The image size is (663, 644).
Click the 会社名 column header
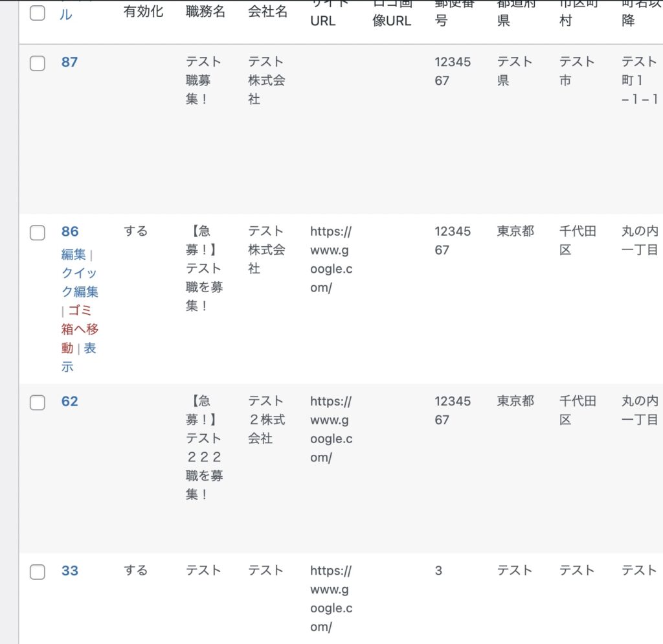point(267,12)
